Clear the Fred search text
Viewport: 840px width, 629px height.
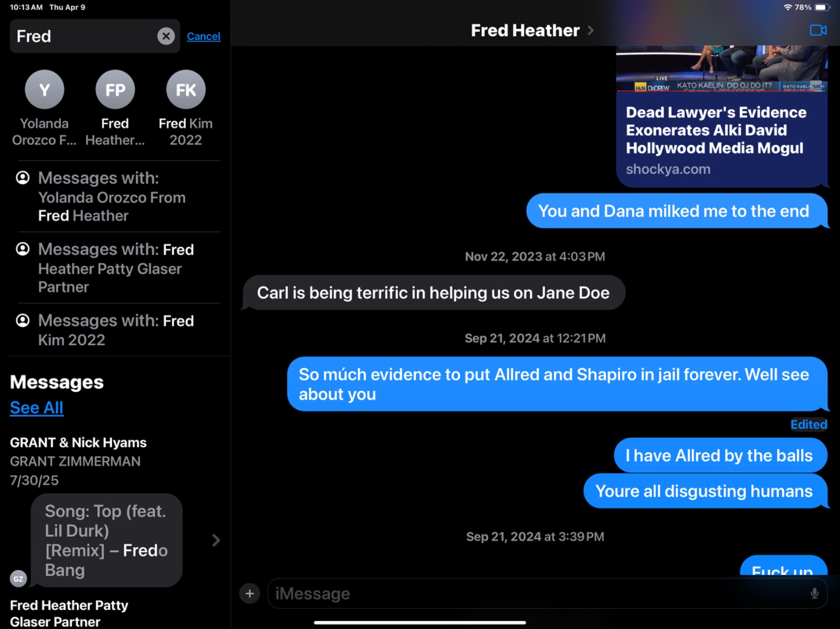coord(166,36)
